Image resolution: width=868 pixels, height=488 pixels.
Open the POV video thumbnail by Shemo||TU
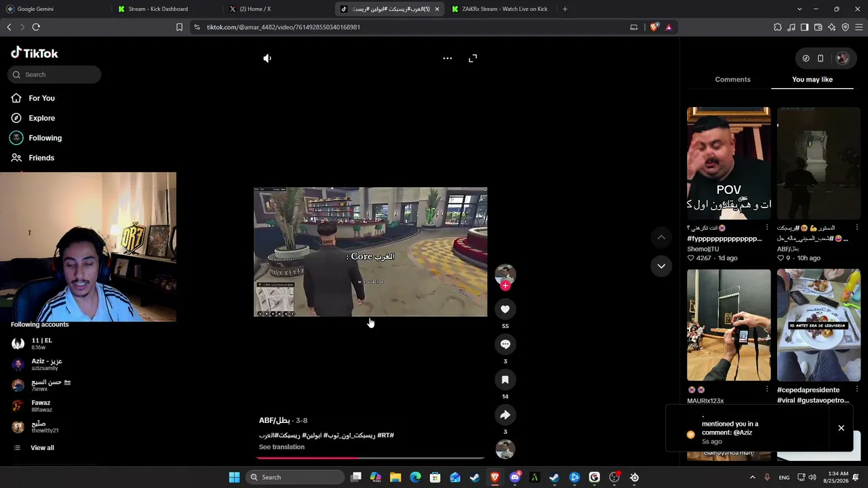(728, 163)
